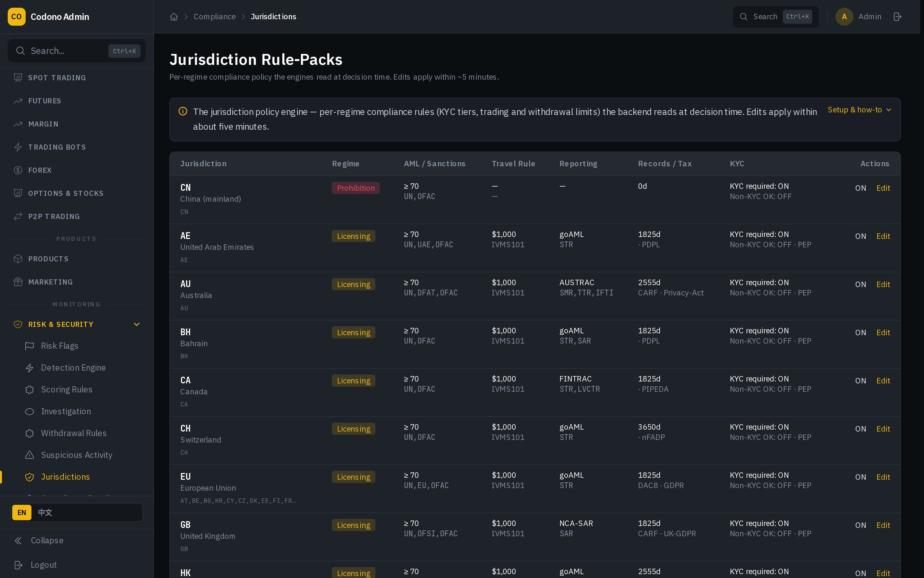Screen dimensions: 924x578
Task: Click the Forex dollar icon
Action: pyautogui.click(x=18, y=170)
